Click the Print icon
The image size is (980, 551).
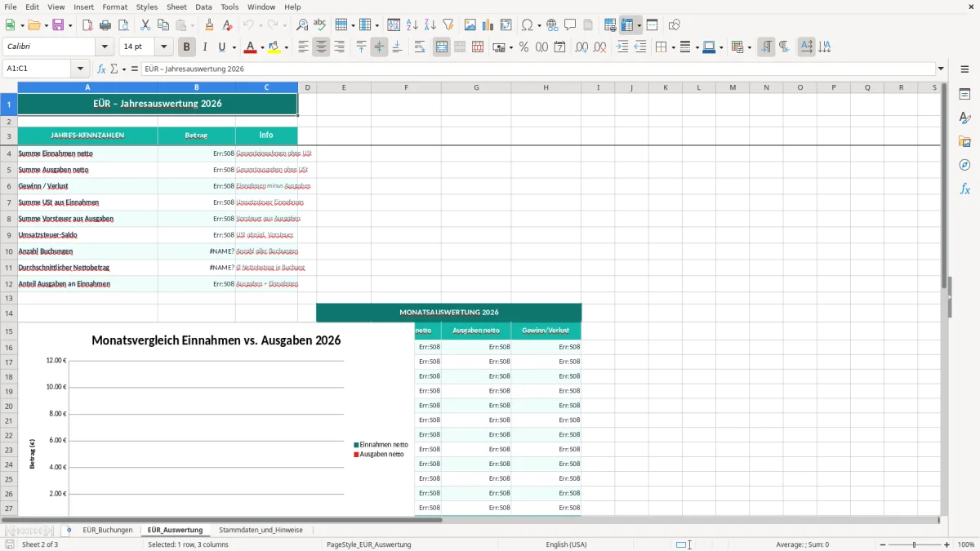(x=105, y=25)
